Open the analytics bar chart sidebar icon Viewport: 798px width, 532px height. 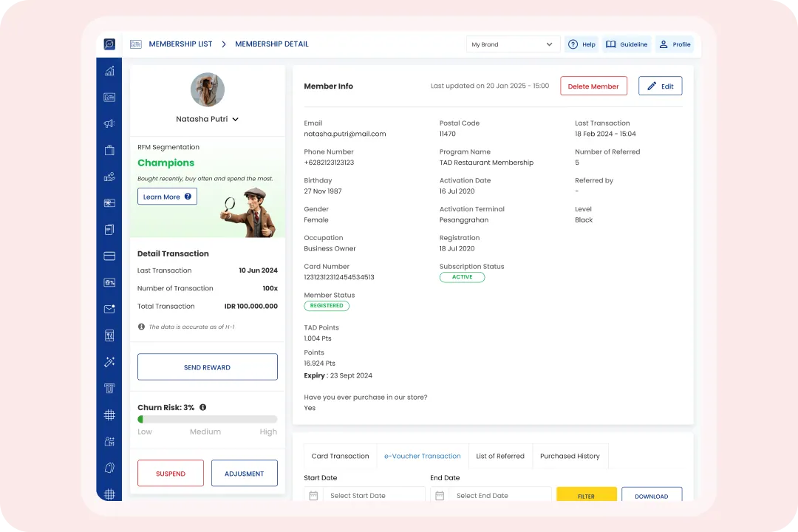(x=109, y=71)
